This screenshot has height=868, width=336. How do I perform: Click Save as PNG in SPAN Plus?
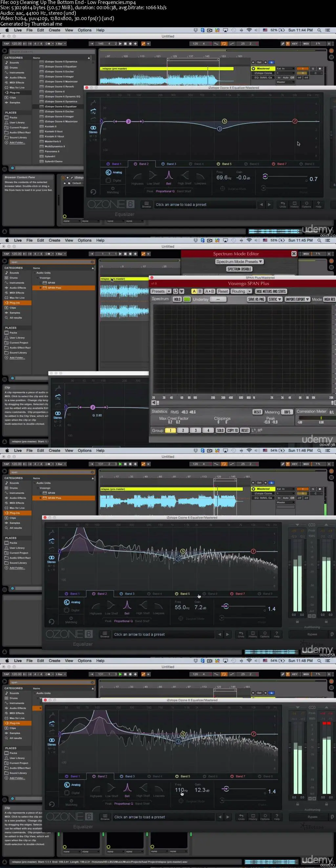[256, 299]
